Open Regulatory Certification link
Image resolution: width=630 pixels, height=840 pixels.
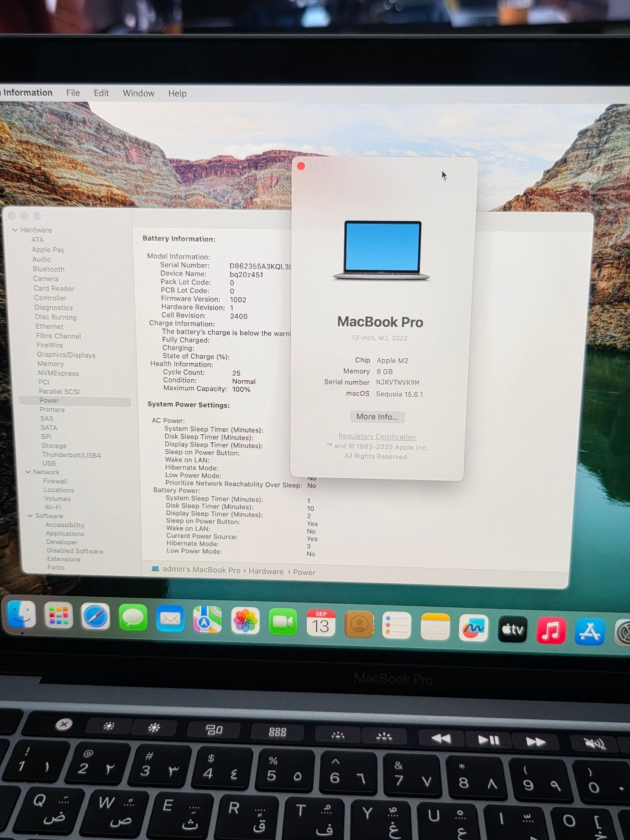pos(377,437)
